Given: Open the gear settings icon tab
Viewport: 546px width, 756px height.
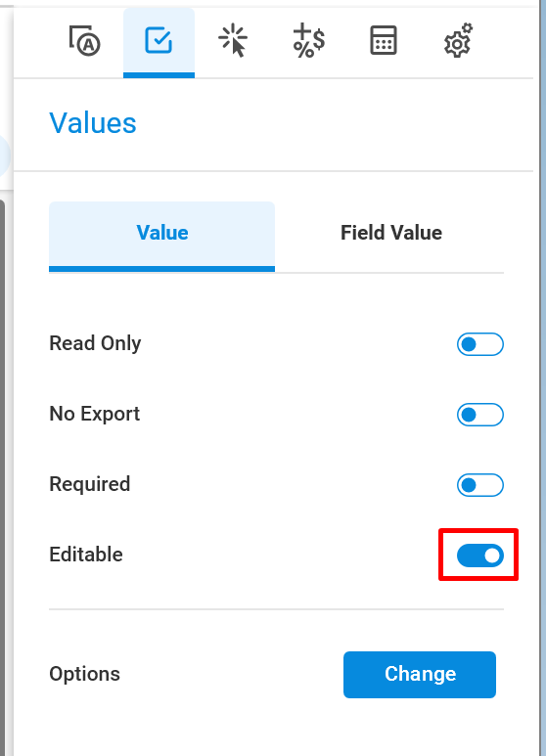Looking at the screenshot, I should pos(458,41).
